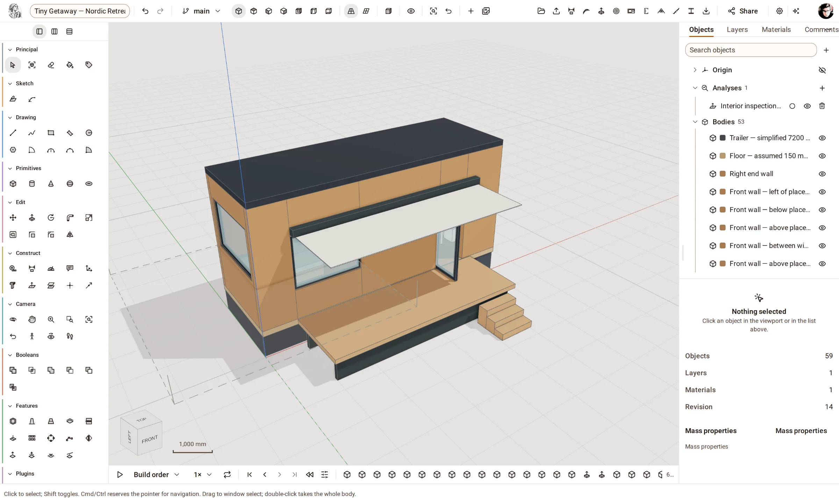
Task: Click the Floor body tan color swatch
Action: point(723,156)
